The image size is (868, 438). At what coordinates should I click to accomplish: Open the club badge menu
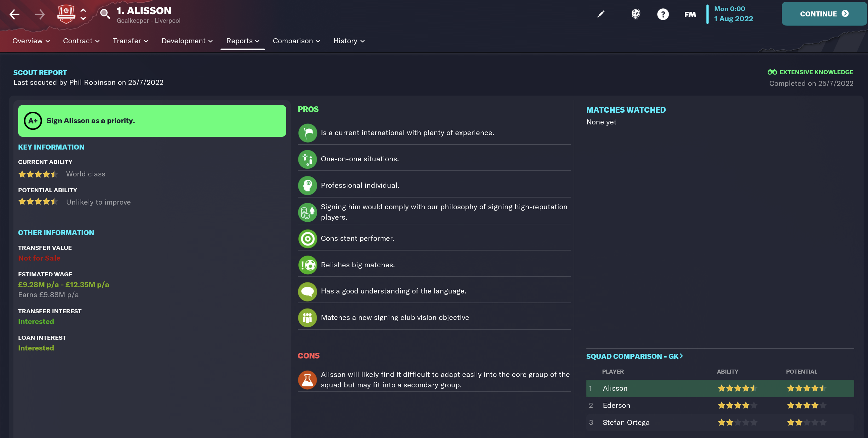tap(66, 14)
